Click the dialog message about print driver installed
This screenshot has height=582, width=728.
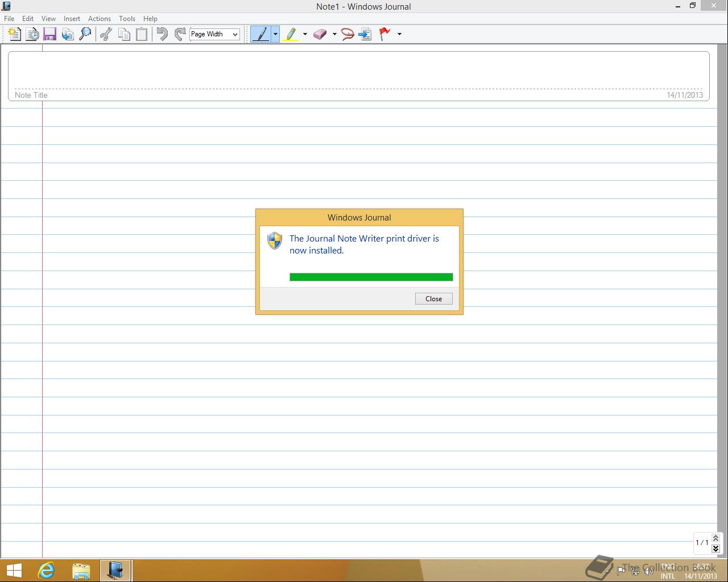364,244
